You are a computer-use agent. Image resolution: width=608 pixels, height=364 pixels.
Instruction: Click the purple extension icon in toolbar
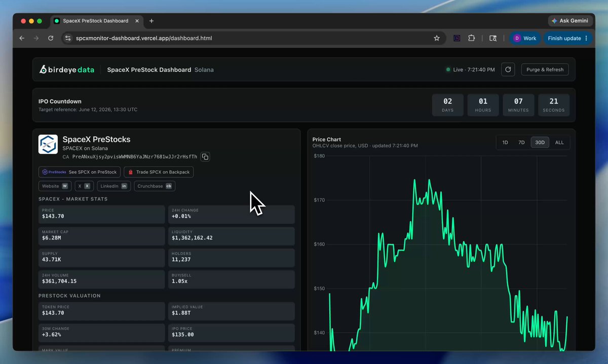(457, 38)
